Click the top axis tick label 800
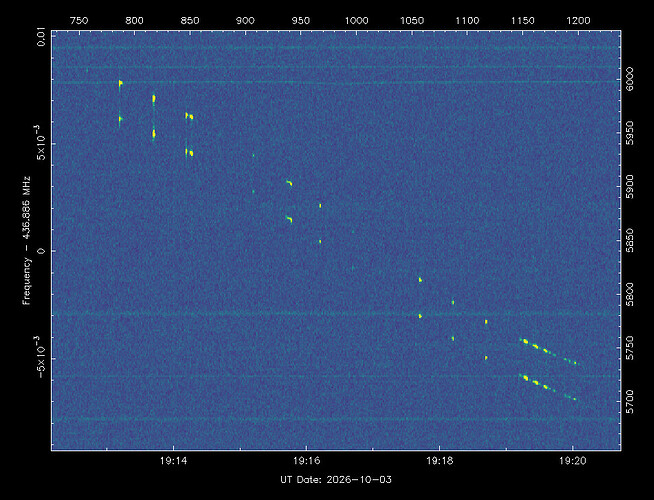This screenshot has height=500, width=654. pyautogui.click(x=134, y=20)
